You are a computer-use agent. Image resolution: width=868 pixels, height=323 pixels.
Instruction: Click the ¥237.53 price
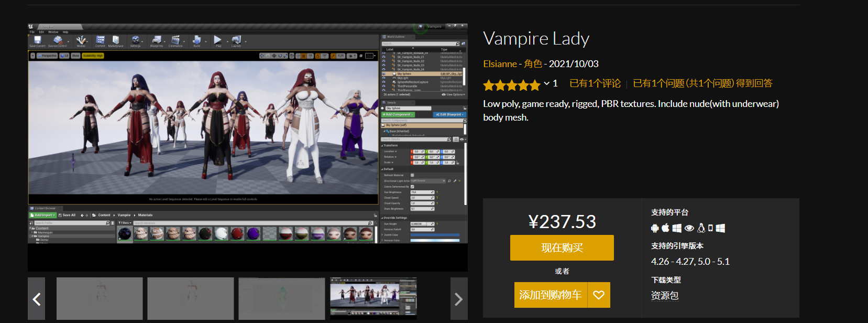[x=562, y=222]
